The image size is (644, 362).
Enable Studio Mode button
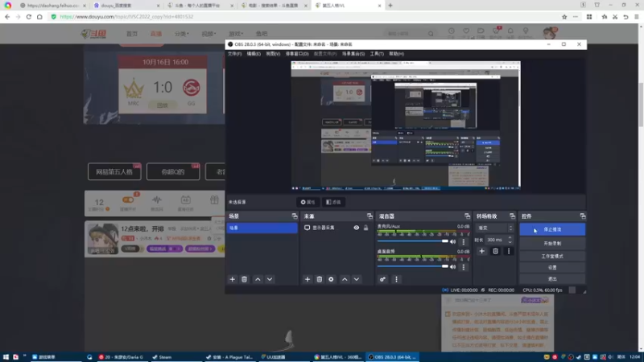pos(552,256)
